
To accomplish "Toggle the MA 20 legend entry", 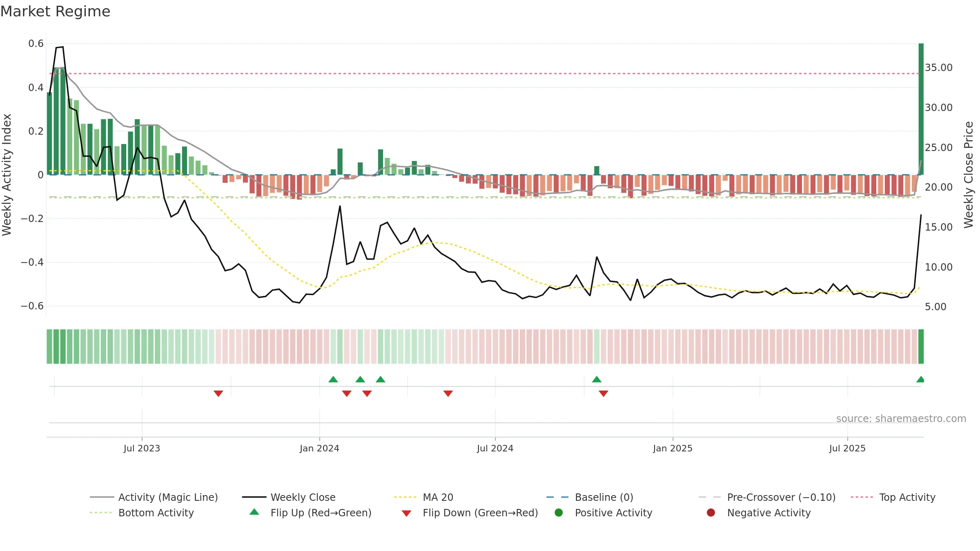I will pos(423,497).
